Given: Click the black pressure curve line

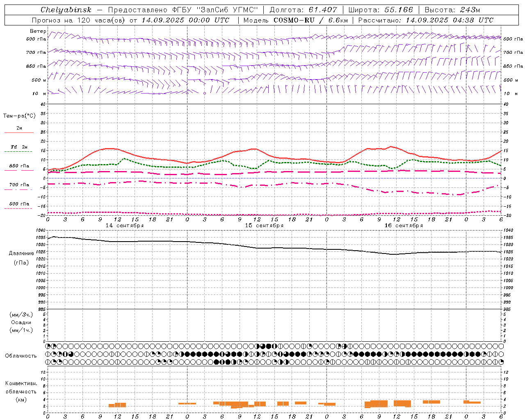Looking at the screenshot, I should [274, 247].
